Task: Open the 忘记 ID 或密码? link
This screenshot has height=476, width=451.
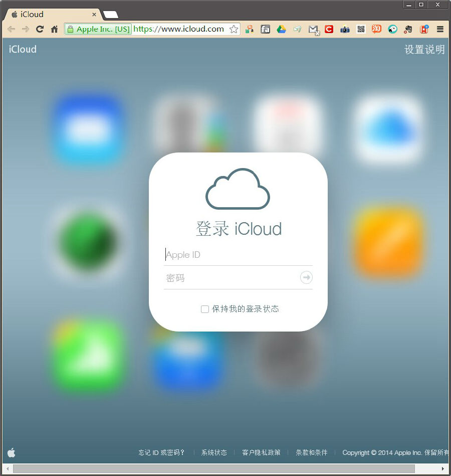Action: 161,452
